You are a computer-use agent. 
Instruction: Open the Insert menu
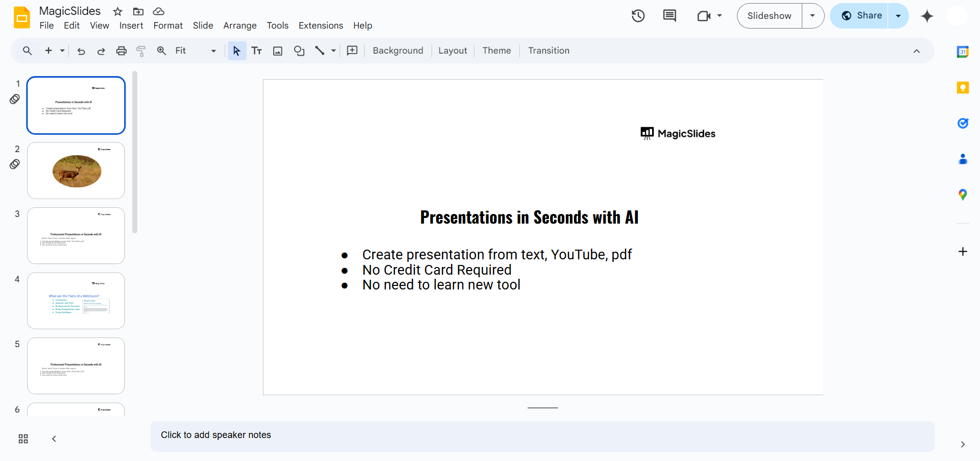pos(131,26)
